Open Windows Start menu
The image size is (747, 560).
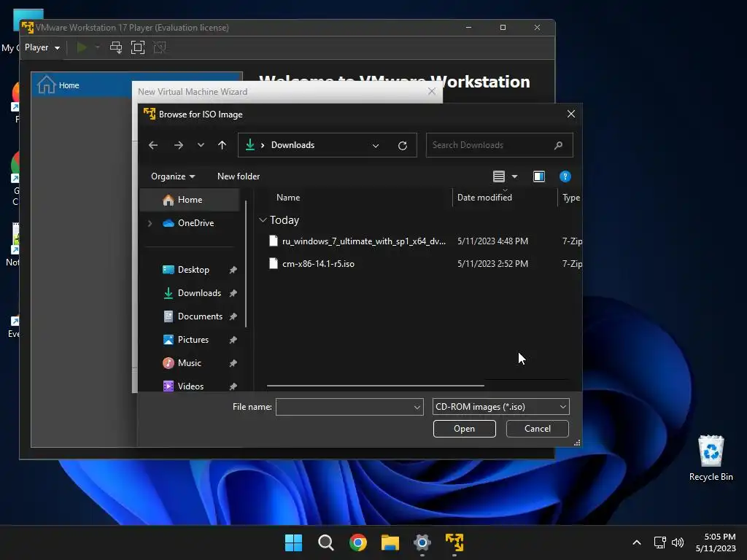pyautogui.click(x=293, y=542)
